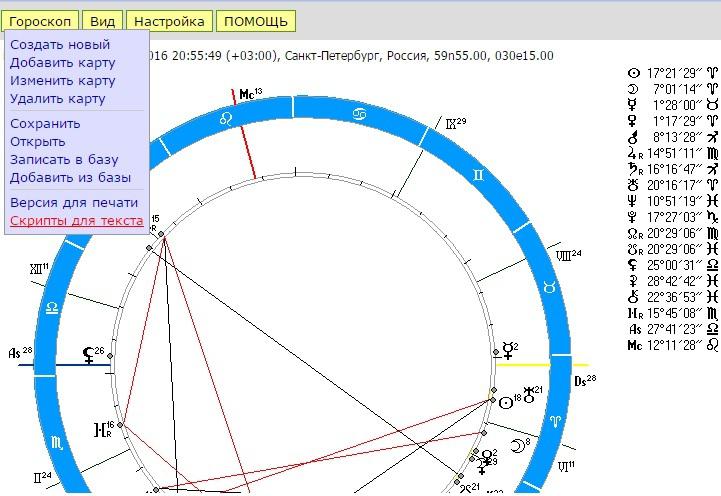Click the Mars symbol in the positions list
The width and height of the screenshot is (721, 496).
pyautogui.click(x=633, y=137)
